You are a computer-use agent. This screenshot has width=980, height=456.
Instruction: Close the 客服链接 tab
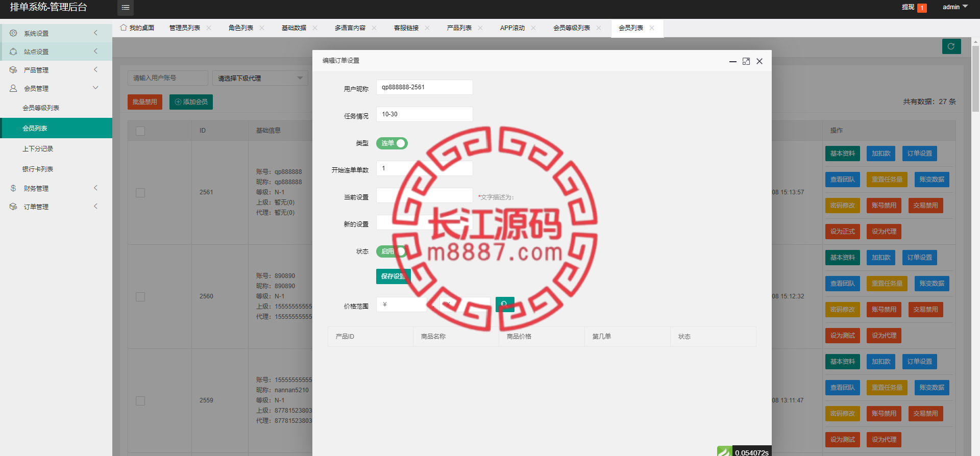427,28
